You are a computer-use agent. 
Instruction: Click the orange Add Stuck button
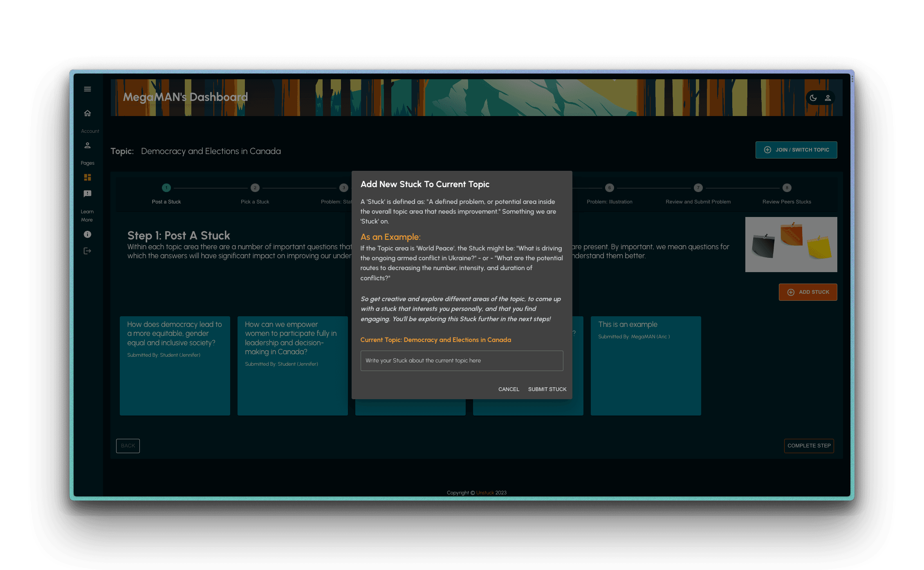[x=808, y=292]
